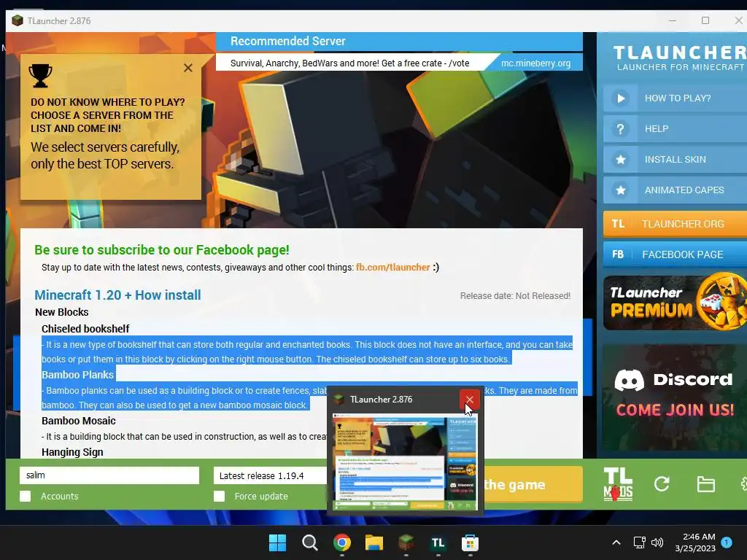Close the TLauncher 2.876 taskbar preview
This screenshot has height=560, width=747.
point(469,400)
